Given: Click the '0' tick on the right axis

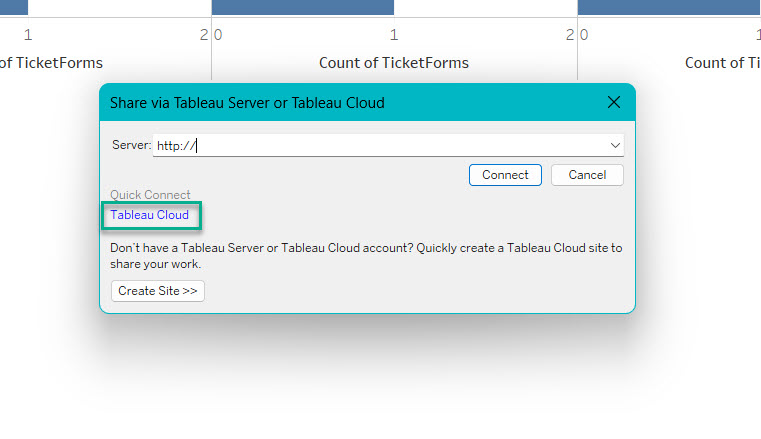Looking at the screenshot, I should coord(584,35).
